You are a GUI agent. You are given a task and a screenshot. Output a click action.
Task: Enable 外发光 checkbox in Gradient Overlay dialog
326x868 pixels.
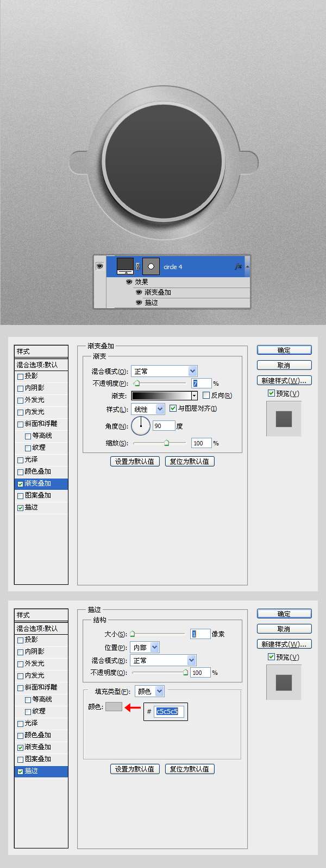[21, 400]
